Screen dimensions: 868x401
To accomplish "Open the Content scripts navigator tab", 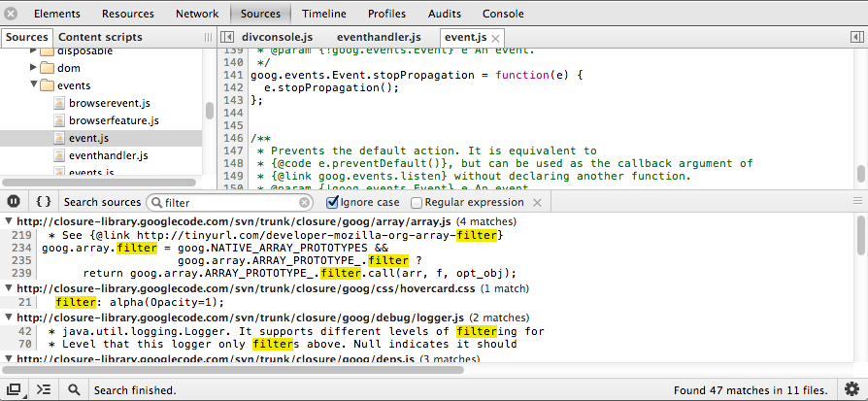I will (100, 37).
